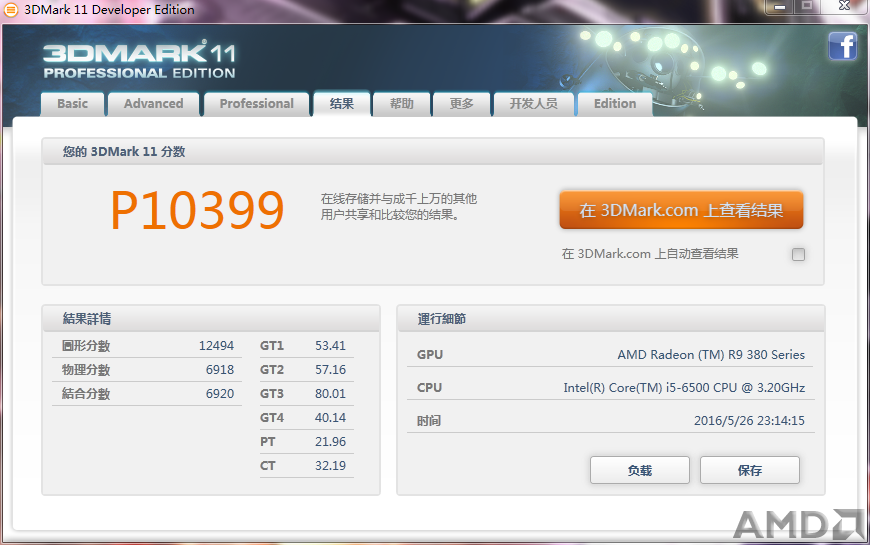Select the 结果 results tab
870x545 pixels.
(342, 104)
